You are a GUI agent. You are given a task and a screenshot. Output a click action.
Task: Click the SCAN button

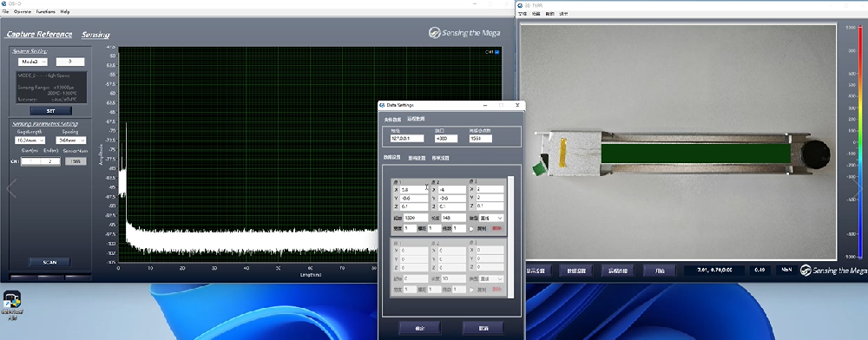click(49, 262)
